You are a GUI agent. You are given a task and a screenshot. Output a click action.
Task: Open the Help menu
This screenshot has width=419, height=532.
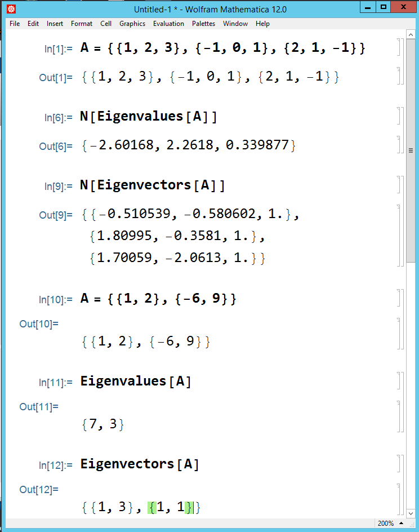262,24
